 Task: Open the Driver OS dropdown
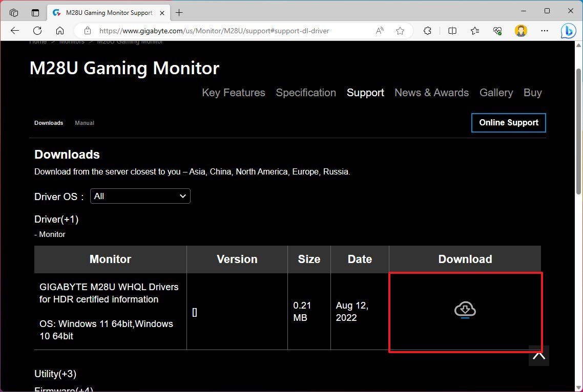tap(140, 196)
